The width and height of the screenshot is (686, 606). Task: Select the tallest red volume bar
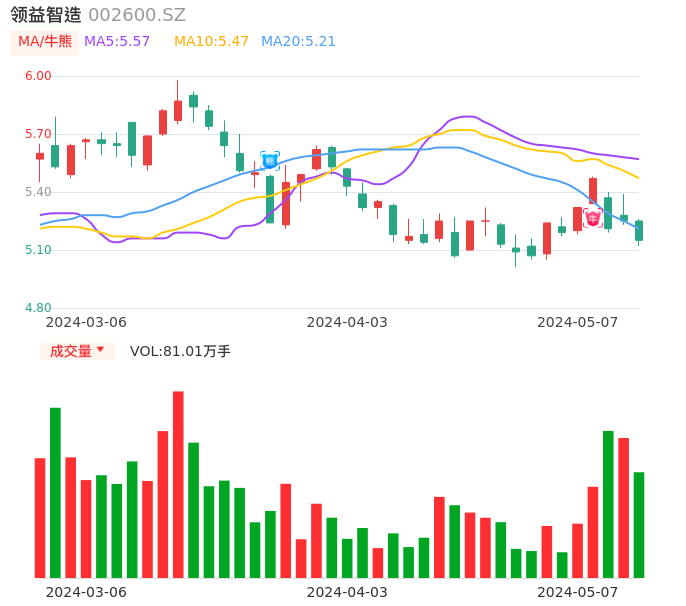(178, 484)
